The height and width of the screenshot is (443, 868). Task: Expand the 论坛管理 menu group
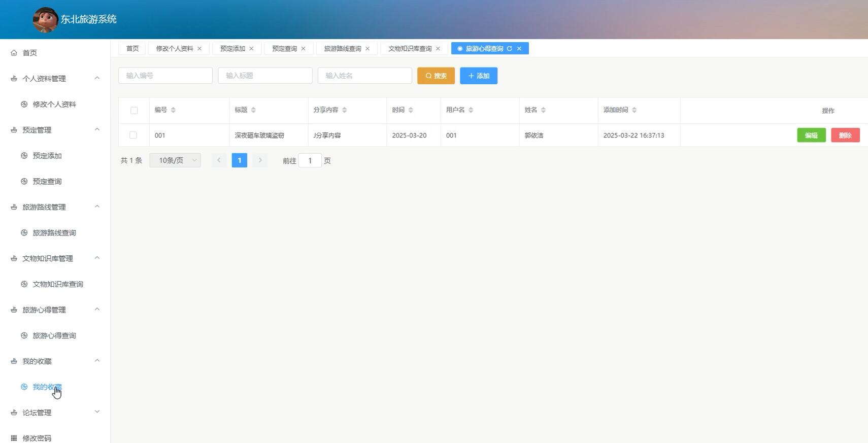coord(97,412)
